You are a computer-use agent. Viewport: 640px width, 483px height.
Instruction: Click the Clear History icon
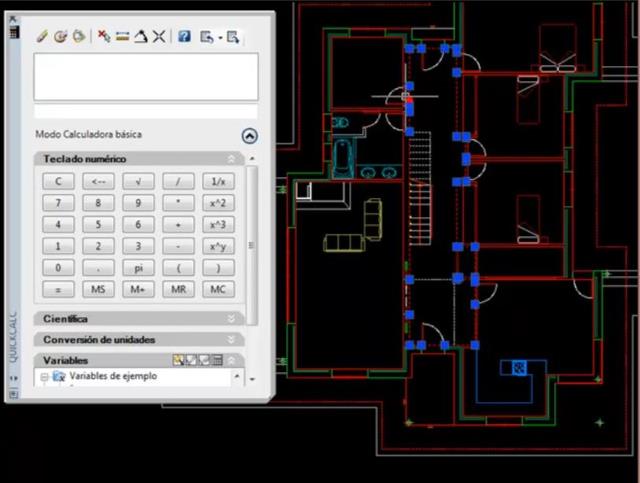point(60,36)
